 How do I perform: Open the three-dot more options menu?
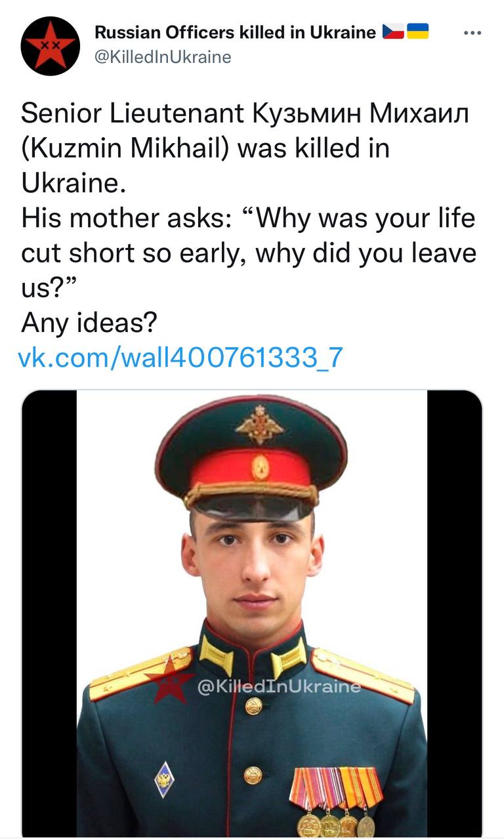click(x=472, y=33)
